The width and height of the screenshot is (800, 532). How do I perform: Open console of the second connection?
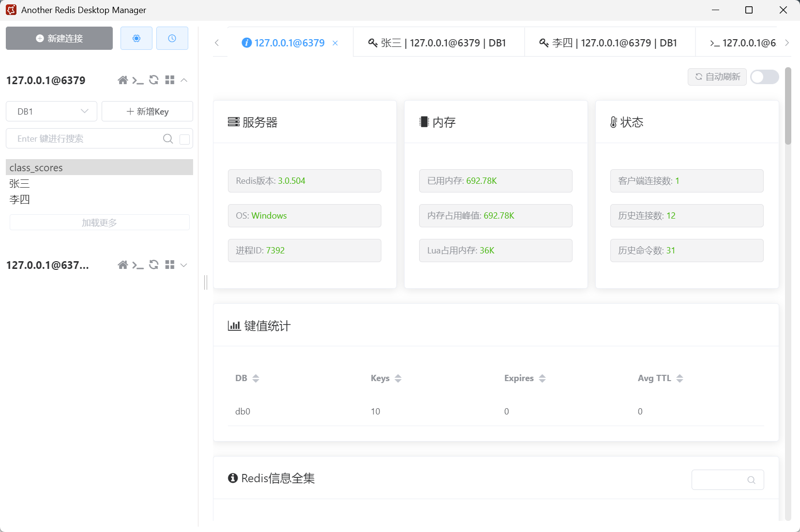click(x=138, y=265)
